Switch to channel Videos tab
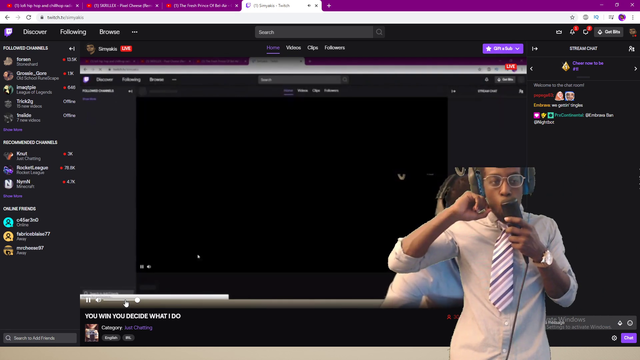Image resolution: width=640 pixels, height=360 pixels. tap(293, 48)
